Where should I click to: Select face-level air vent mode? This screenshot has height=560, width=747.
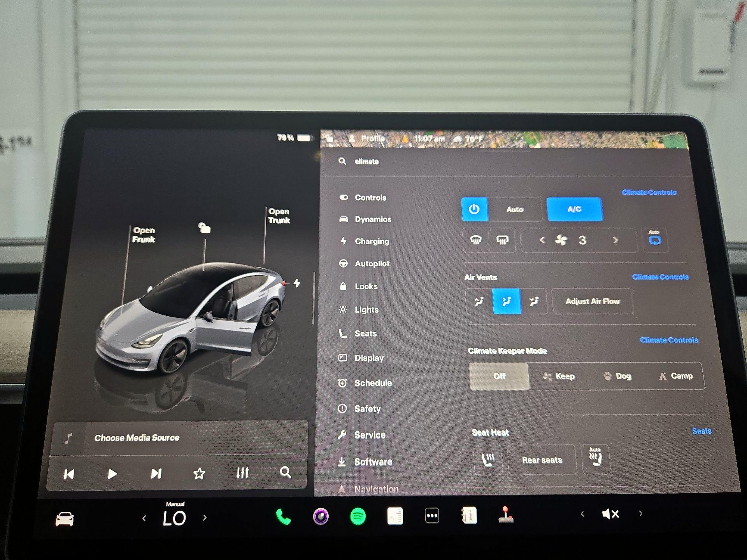point(479,301)
